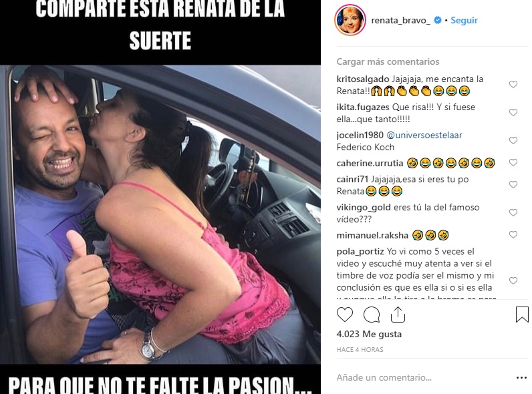Image resolution: width=532 pixels, height=394 pixels.
Task: Like caherine.urrutia's emoji comment
Action: tap(513, 163)
